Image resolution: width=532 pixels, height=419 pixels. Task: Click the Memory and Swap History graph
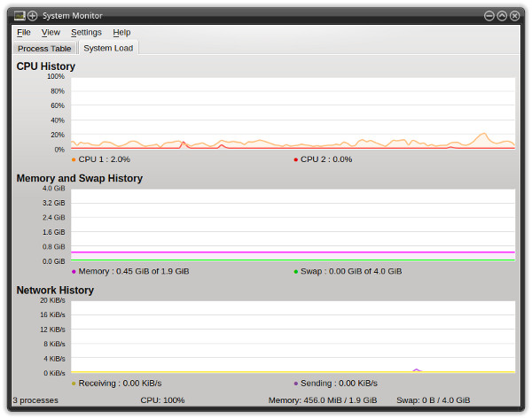tap(293, 225)
